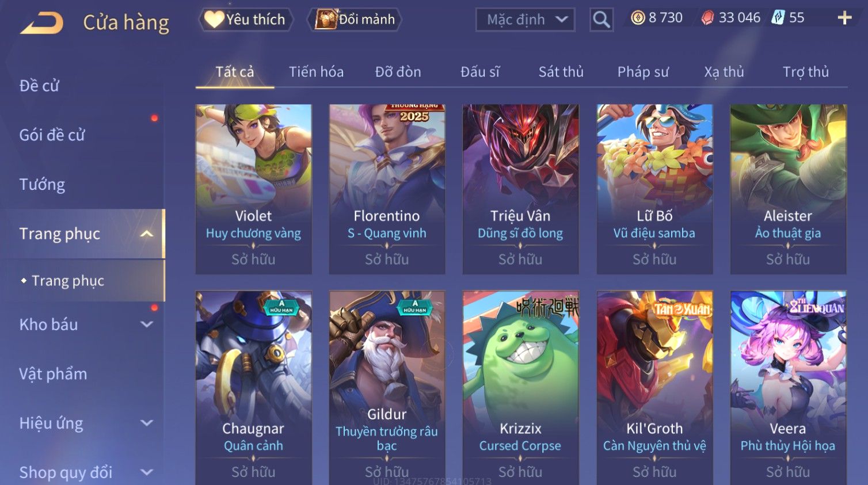This screenshot has height=485, width=868.
Task: Open Đổi mảnh fragment exchange
Action: tap(355, 20)
